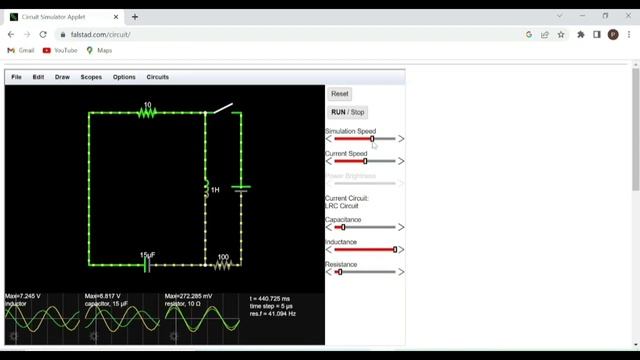Bookmark this page with the star
Viewport: 640px width, 360px height.
click(x=561, y=35)
